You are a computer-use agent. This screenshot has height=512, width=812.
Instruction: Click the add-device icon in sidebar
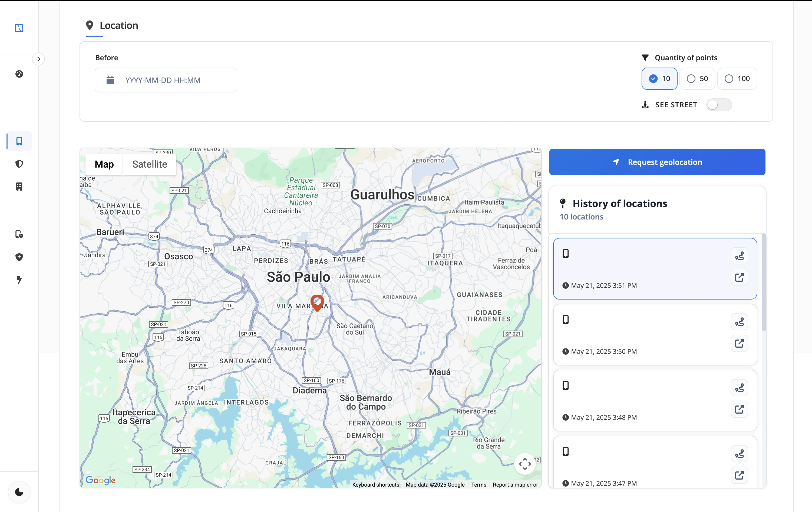tap(19, 234)
